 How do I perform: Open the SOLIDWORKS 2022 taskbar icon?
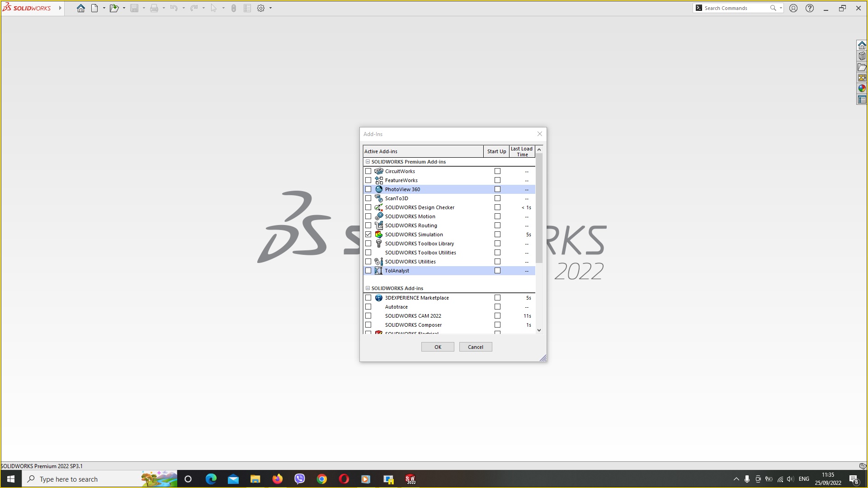tap(410, 479)
